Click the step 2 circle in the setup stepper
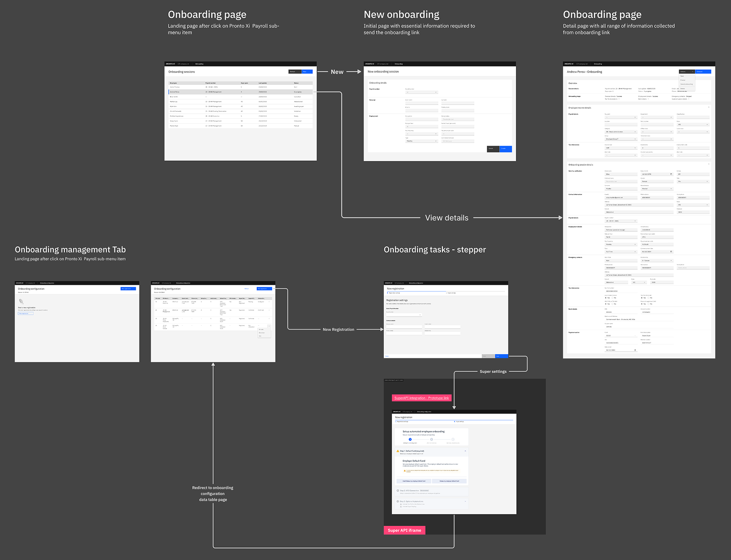The height and width of the screenshot is (560, 731). pyautogui.click(x=431, y=439)
